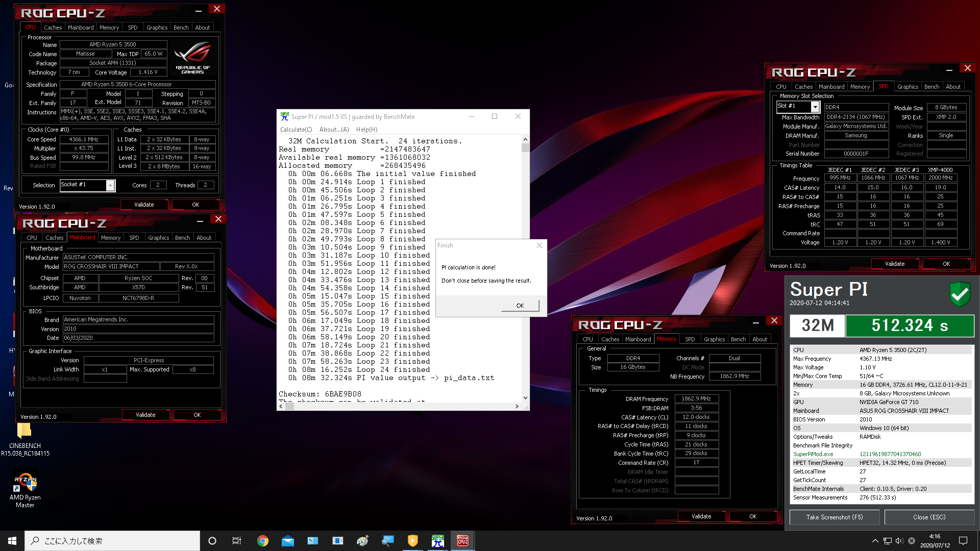980x551 pixels.
Task: Open the notification center icon
Action: coord(963,541)
